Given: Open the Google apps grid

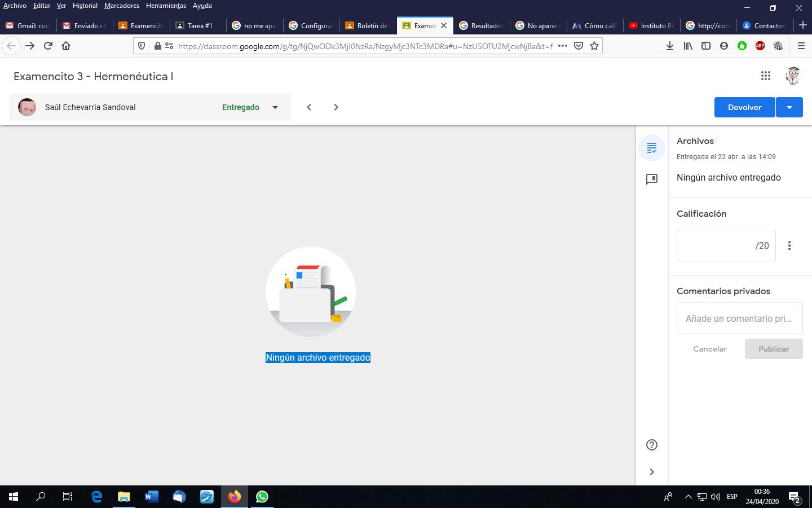Looking at the screenshot, I should coord(766,75).
